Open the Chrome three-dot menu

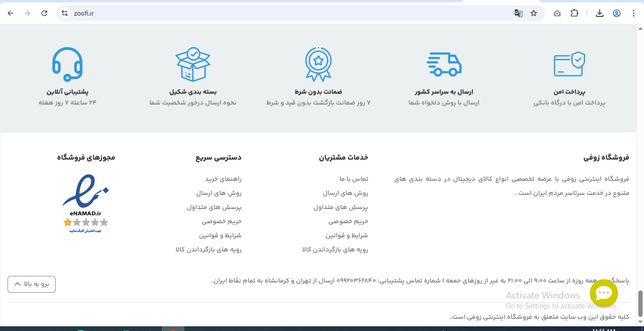pos(634,13)
